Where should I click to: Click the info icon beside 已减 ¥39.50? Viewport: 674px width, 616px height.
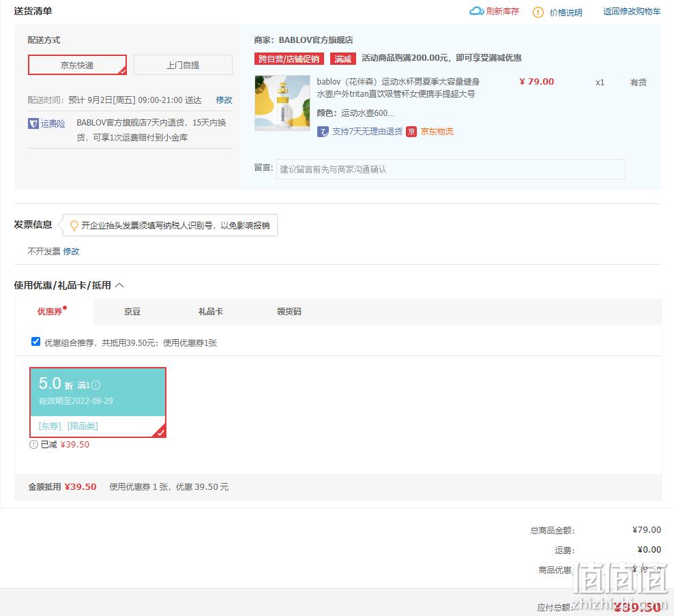click(x=33, y=445)
